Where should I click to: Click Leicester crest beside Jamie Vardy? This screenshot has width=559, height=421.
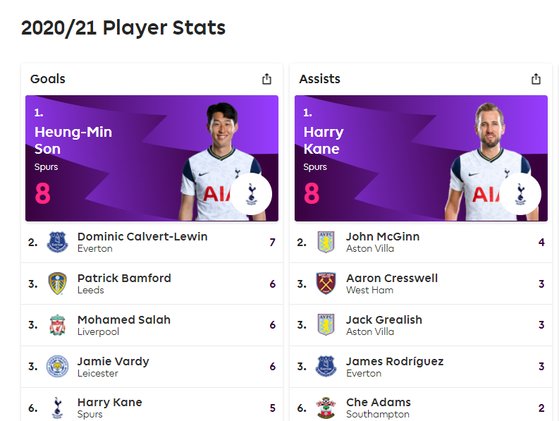coord(57,366)
